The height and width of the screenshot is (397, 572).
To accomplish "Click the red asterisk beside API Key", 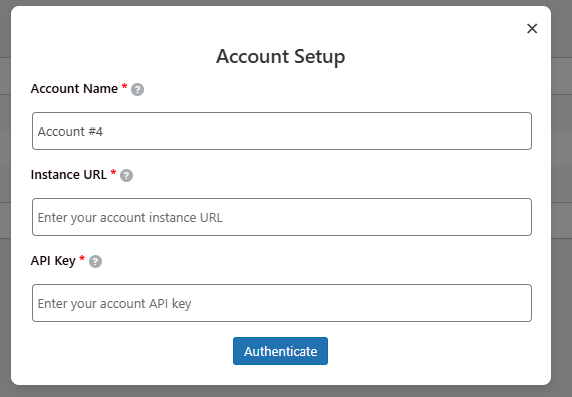I will 82,259.
